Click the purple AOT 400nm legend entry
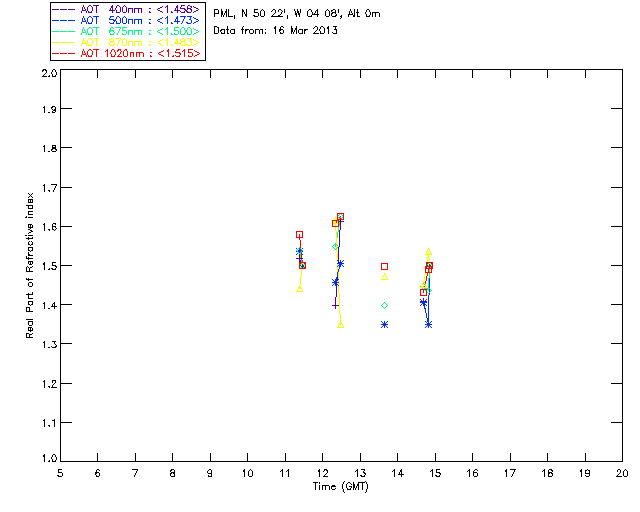This screenshot has width=640, height=512. pos(127,9)
